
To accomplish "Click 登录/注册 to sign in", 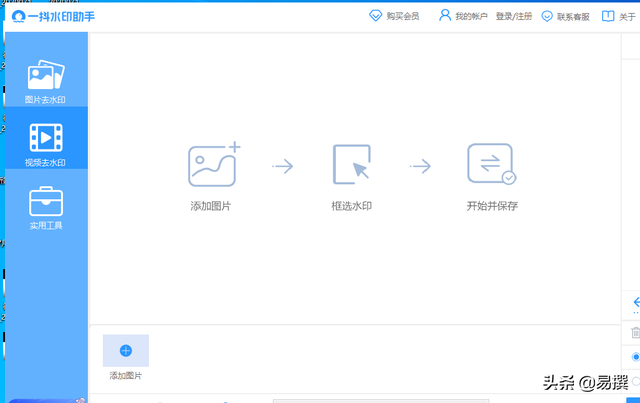I will click(514, 16).
